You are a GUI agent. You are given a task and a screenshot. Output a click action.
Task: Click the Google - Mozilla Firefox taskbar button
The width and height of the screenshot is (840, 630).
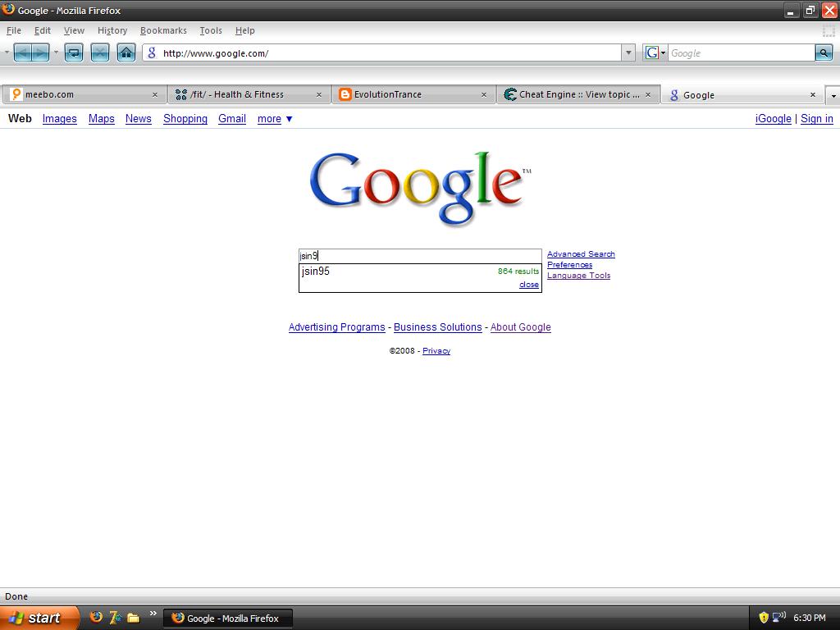tap(228, 619)
